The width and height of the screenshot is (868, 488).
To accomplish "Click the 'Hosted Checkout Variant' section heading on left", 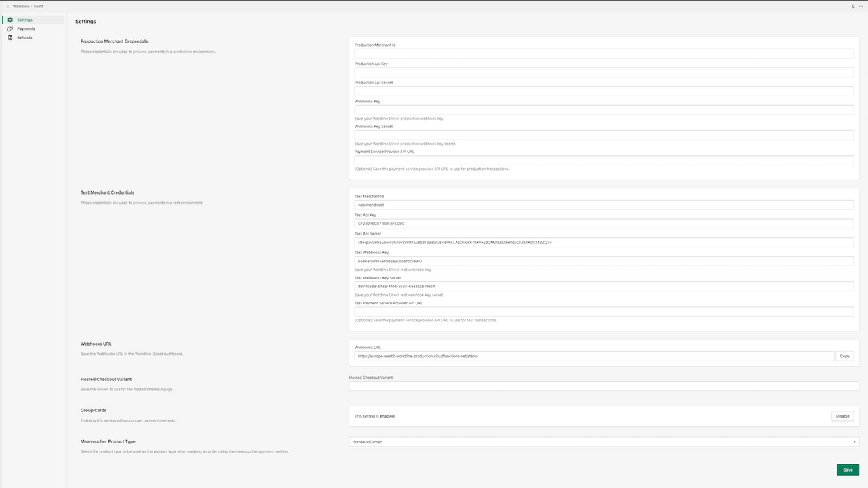I will (106, 379).
